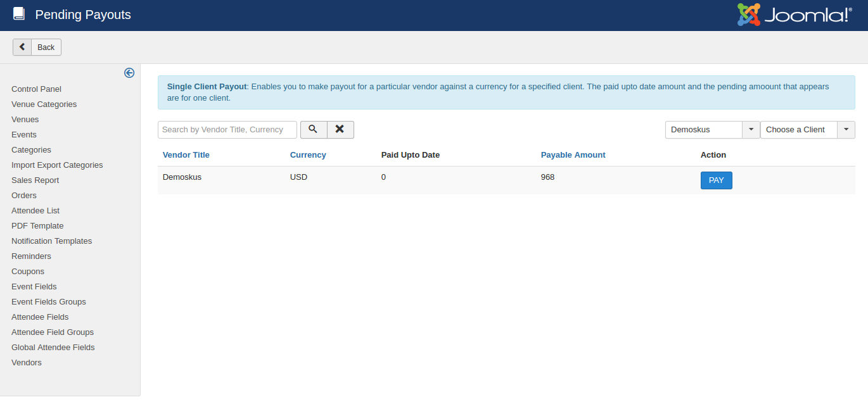Open Control Panel from the sidebar

point(36,89)
